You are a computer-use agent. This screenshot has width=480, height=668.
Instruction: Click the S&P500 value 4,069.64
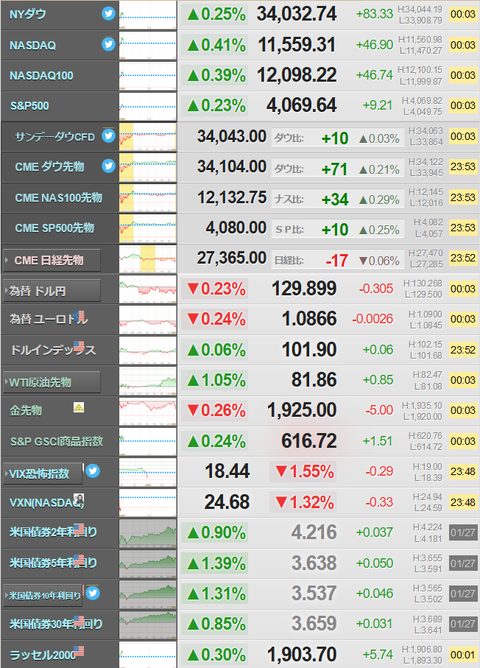pyautogui.click(x=302, y=105)
